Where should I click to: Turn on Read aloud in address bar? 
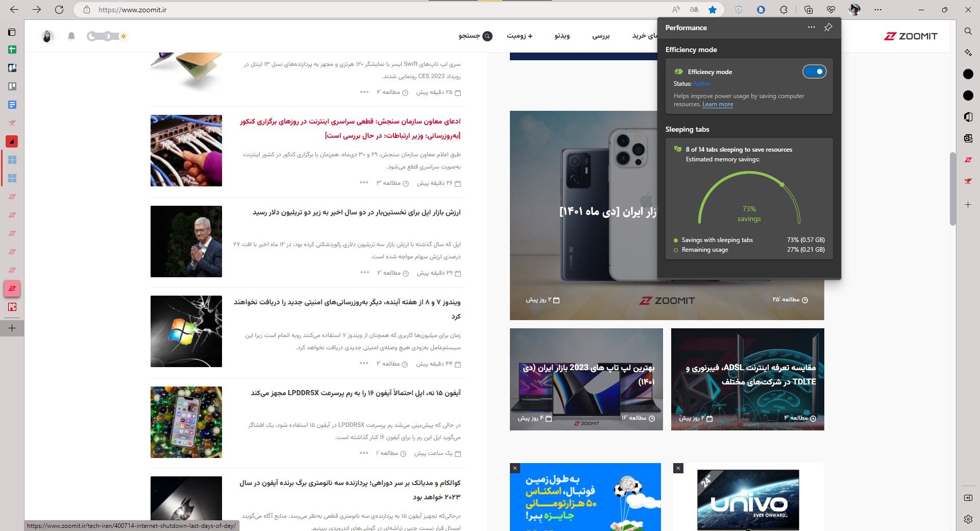(x=676, y=10)
